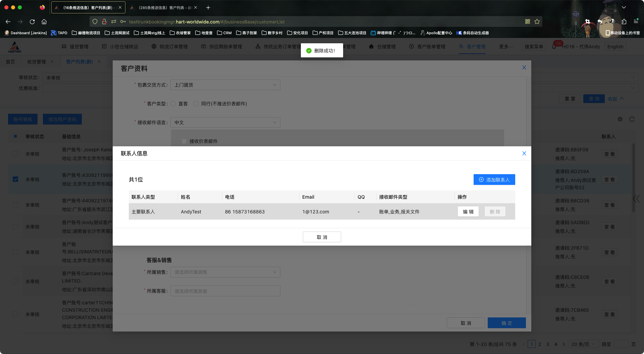Select the 同行(不推送价表邮件) radio option
The image size is (644, 354).
(x=196, y=104)
